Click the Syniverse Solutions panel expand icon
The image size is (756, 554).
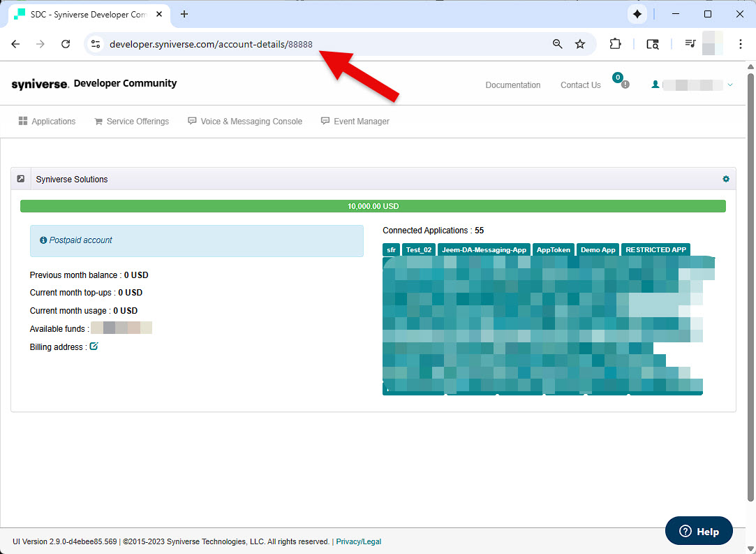coord(21,179)
